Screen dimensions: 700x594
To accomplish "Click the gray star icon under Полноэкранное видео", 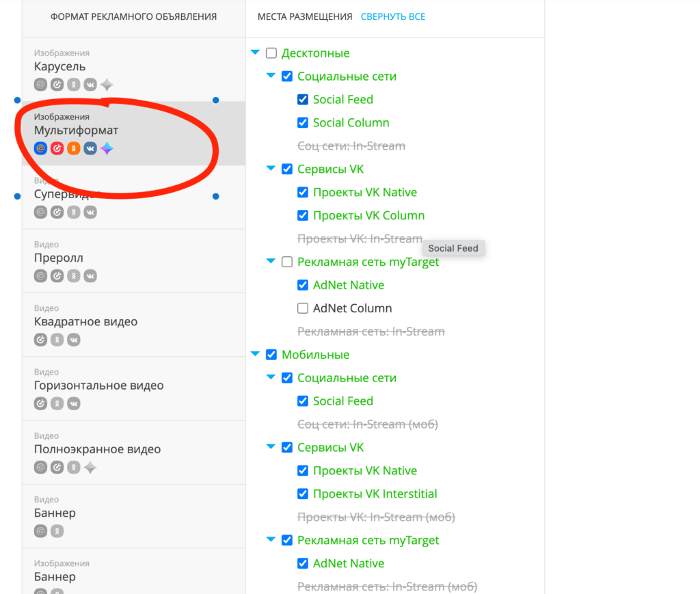I will tap(90, 468).
